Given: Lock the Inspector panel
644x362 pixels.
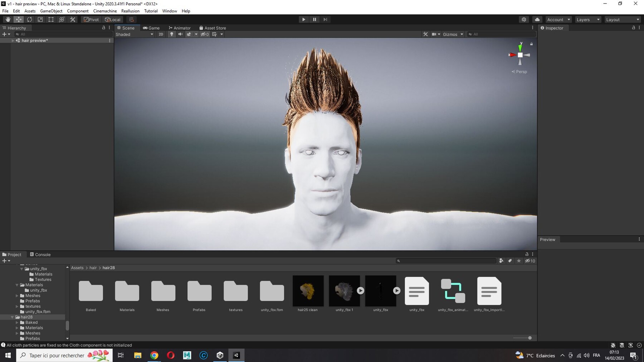Looking at the screenshot, I should (x=633, y=28).
